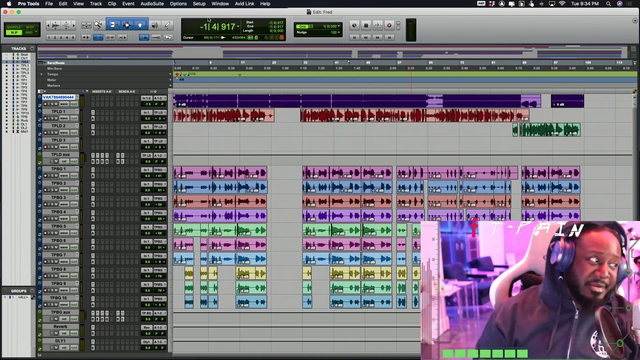Click first insert slot on TPLD 1
The height and width of the screenshot is (360, 640).
click(93, 112)
